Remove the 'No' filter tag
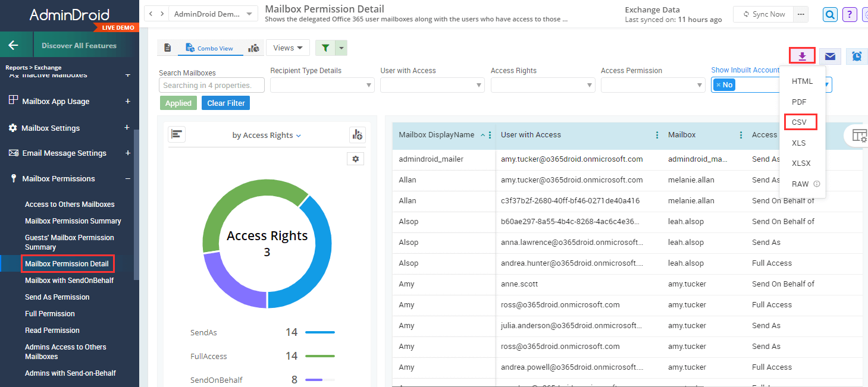Screen dimensions: 868x387 tap(718, 85)
